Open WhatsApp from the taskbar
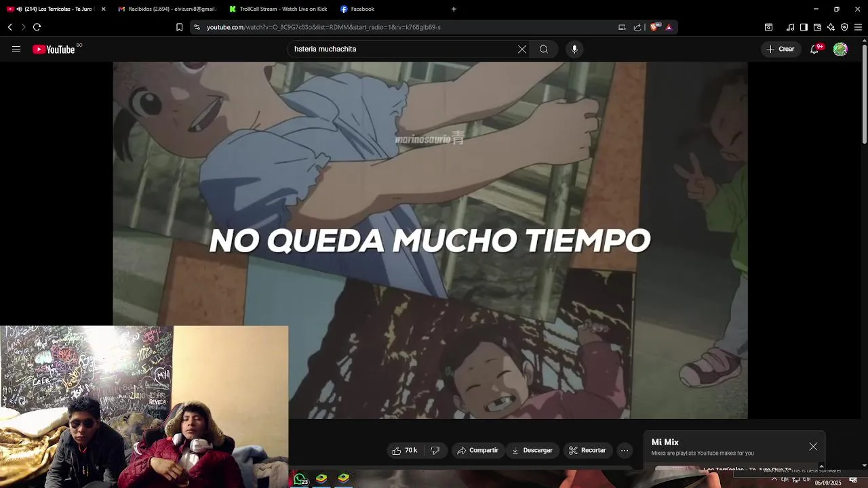The height and width of the screenshot is (488, 868). [x=300, y=479]
